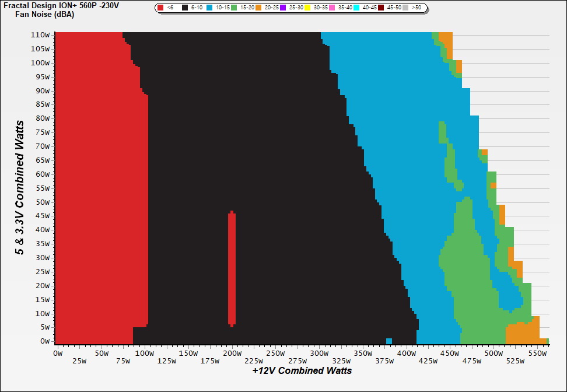The image size is (567, 392).
Task: Click the pink 35-40 legend swatch
Action: pyautogui.click(x=332, y=8)
